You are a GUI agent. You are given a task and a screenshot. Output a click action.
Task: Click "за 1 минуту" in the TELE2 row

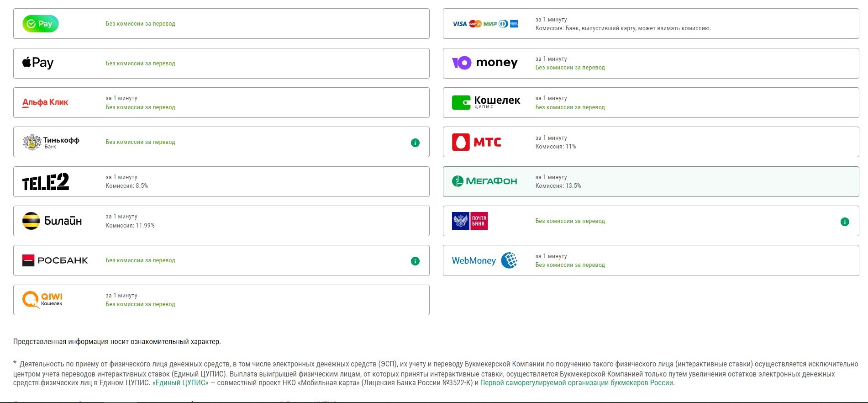(121, 177)
